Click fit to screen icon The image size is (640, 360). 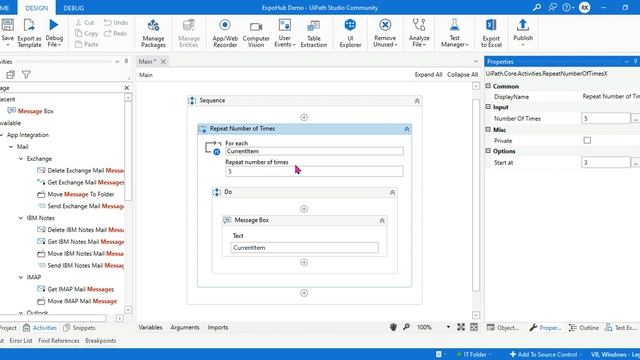coord(461,327)
